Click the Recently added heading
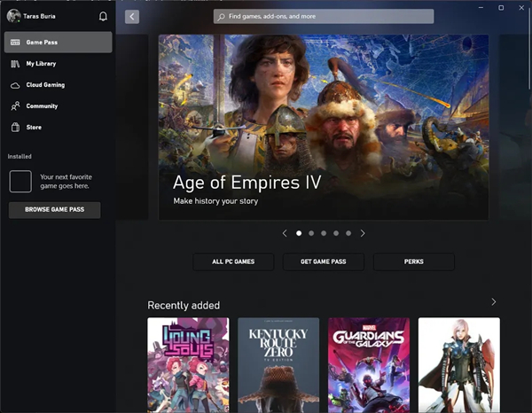This screenshot has width=532, height=413. click(x=184, y=306)
